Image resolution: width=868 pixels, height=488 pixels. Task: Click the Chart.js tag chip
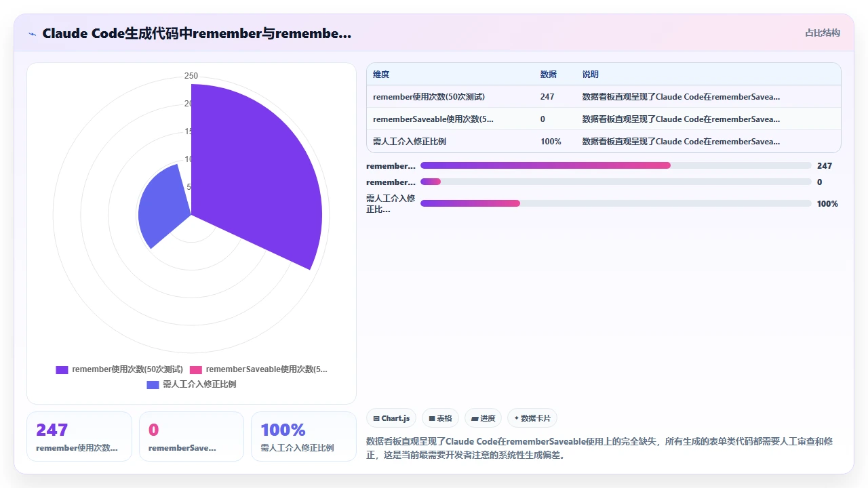391,418
